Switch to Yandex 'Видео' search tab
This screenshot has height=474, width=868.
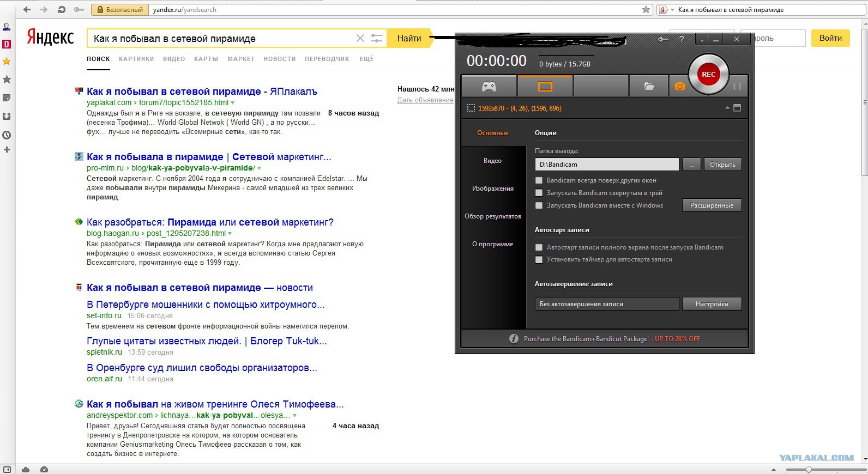(x=174, y=59)
